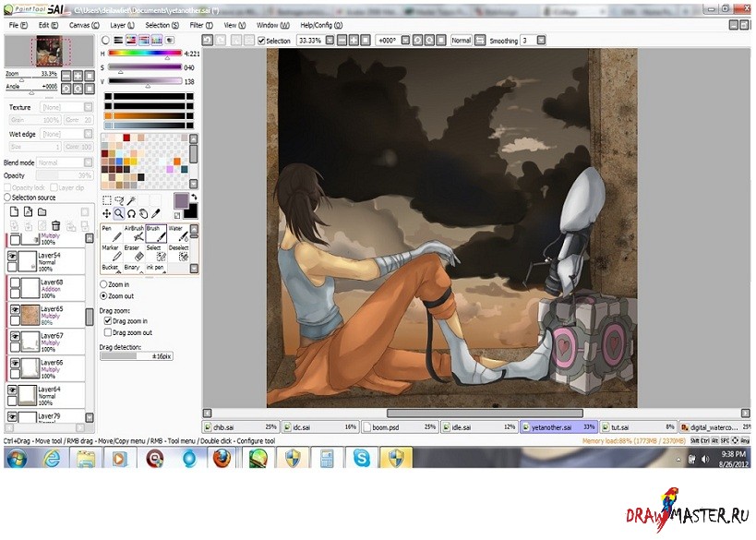Select the Pen tool

112,234
